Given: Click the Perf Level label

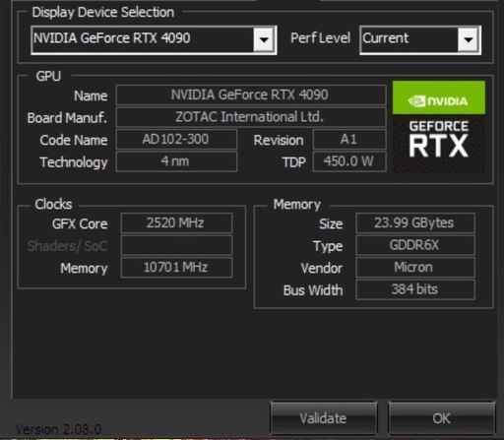Looking at the screenshot, I should pyautogui.click(x=320, y=38).
